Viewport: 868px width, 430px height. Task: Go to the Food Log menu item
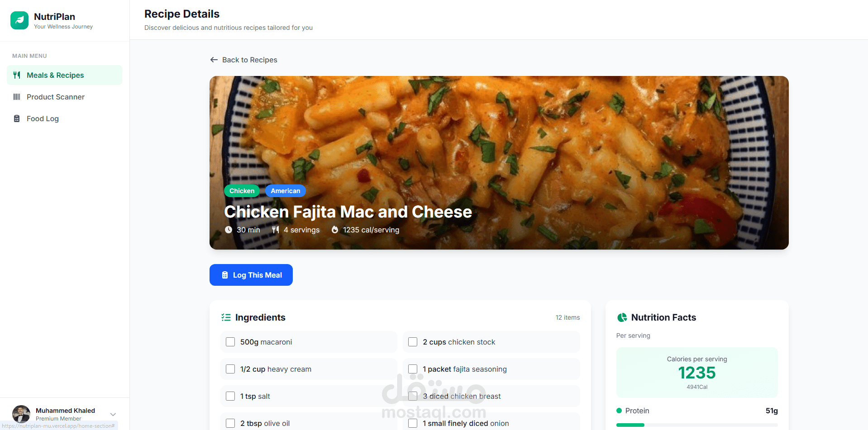tap(64, 118)
